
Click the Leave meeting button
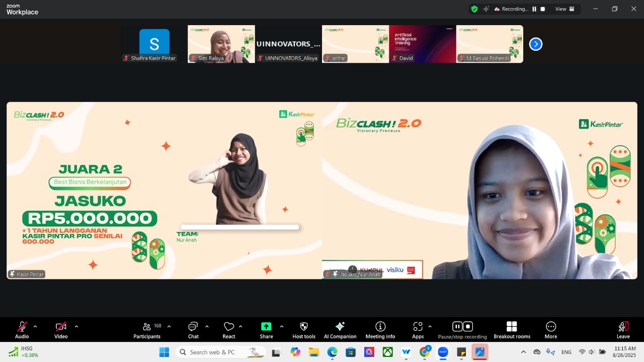[623, 330]
